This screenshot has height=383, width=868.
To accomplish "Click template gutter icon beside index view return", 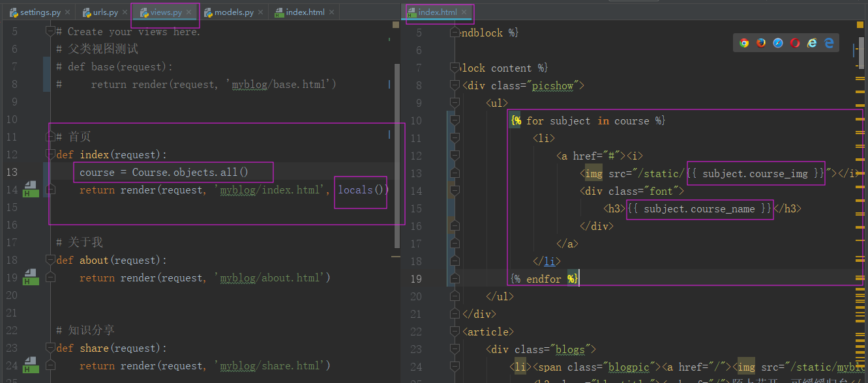I will (30, 190).
